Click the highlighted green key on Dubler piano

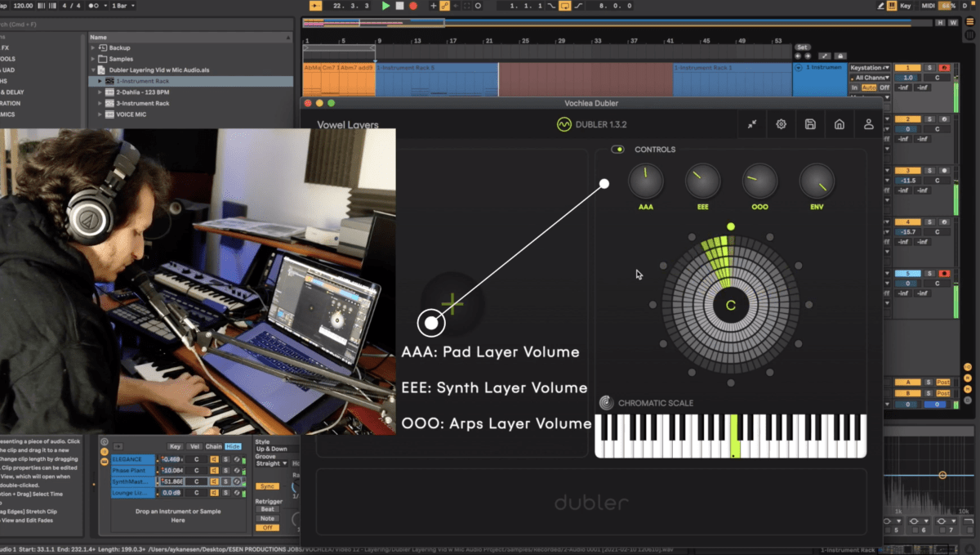click(x=734, y=436)
